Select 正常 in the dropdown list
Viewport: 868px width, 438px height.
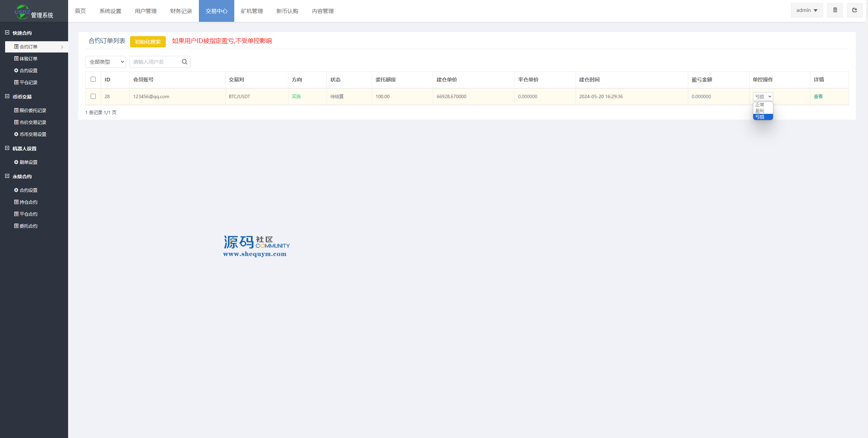click(x=763, y=105)
